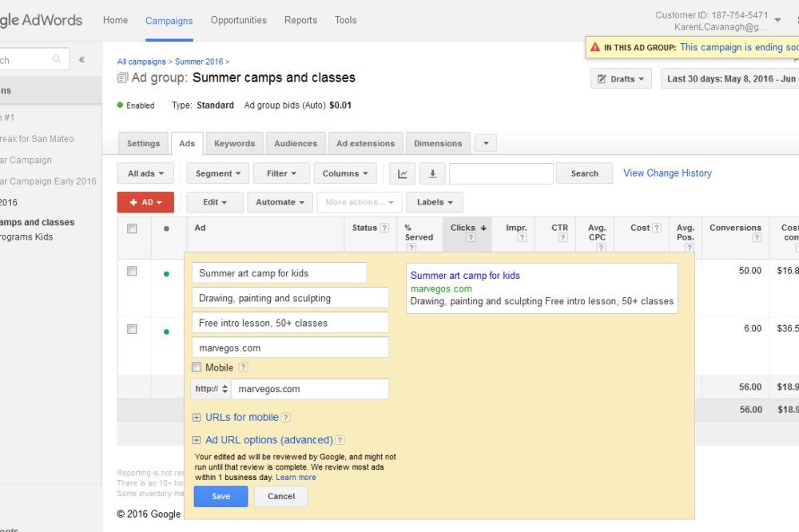799x532 pixels.
Task: Cancel the ad edit
Action: click(281, 496)
